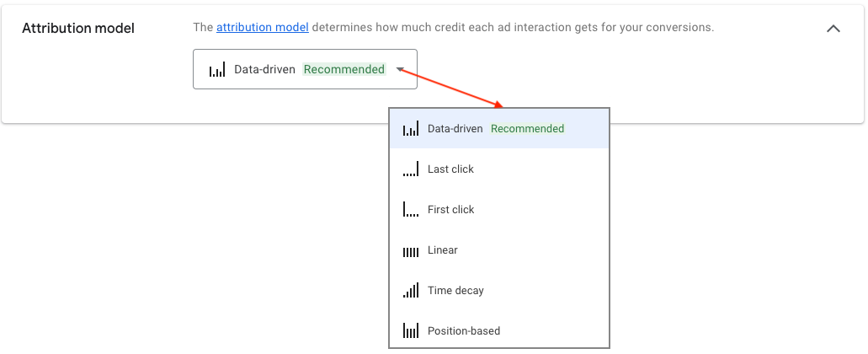The image size is (868, 354).
Task: Click the Recommended badge in selected box
Action: click(344, 69)
